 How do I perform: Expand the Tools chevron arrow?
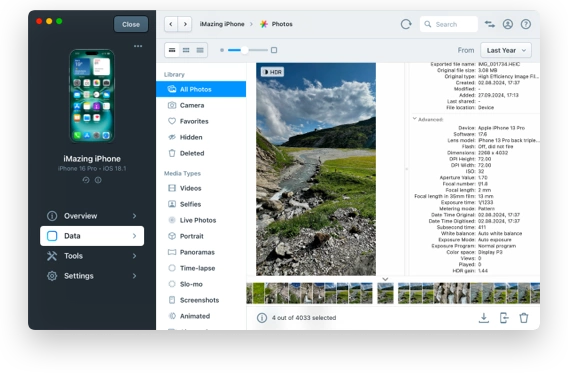(x=134, y=256)
